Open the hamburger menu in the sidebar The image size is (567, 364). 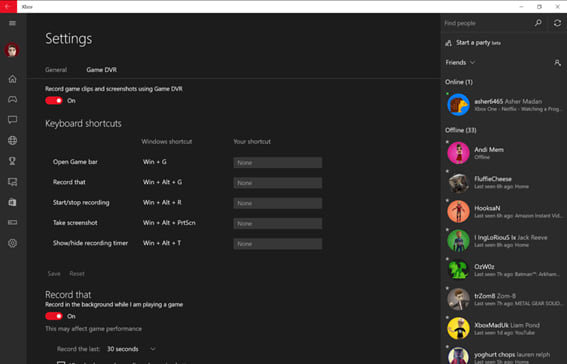click(12, 23)
